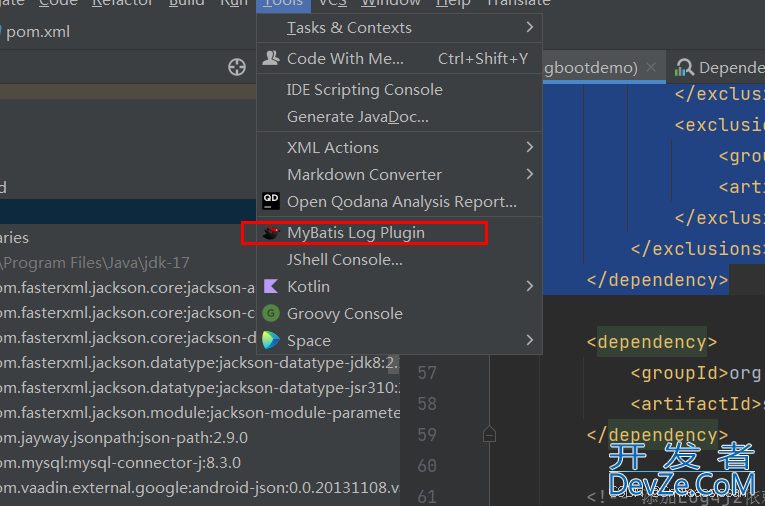Click the Space logo icon

pyautogui.click(x=271, y=340)
